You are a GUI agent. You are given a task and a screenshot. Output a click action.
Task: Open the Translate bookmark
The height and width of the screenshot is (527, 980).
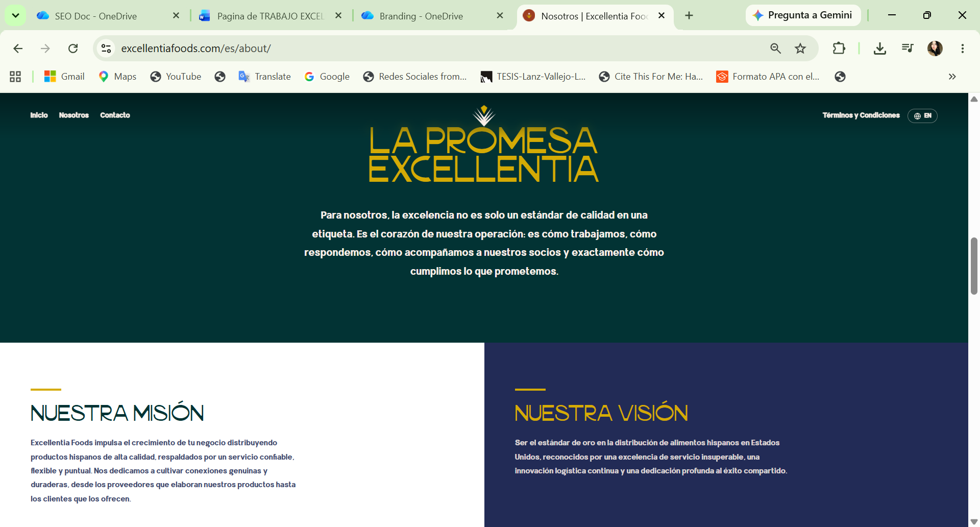[264, 77]
